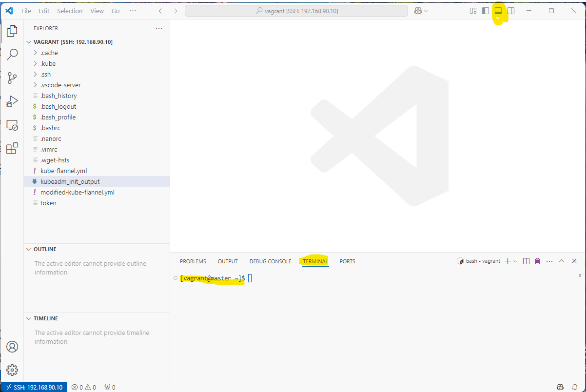Open the Source Control view

[12, 78]
